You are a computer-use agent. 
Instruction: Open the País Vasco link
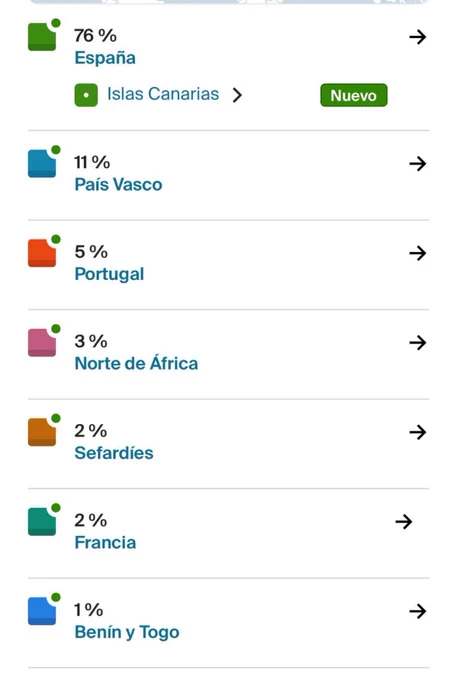118,185
